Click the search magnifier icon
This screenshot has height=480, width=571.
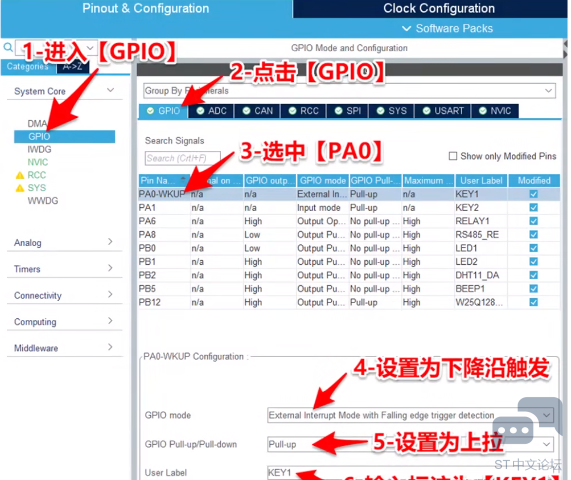[8, 47]
